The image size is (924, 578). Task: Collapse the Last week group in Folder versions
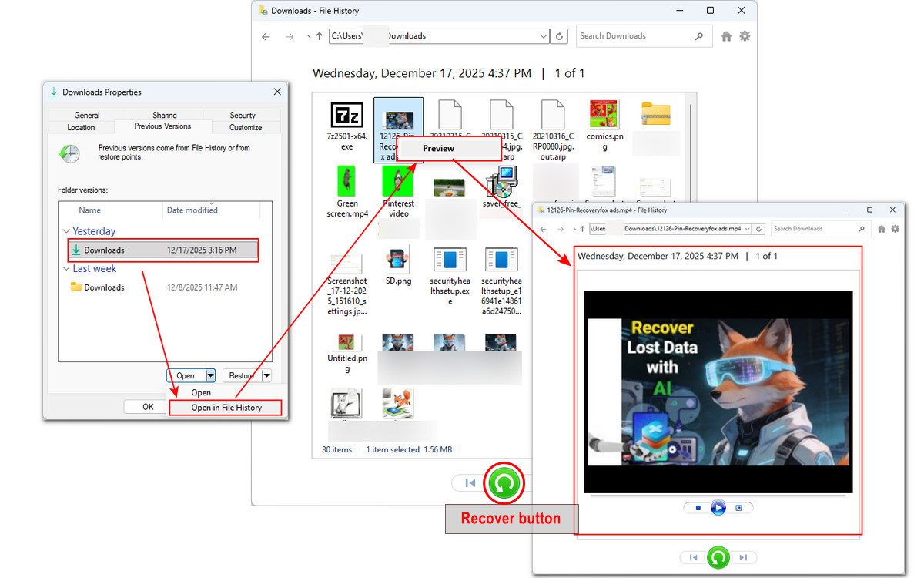tap(66, 268)
